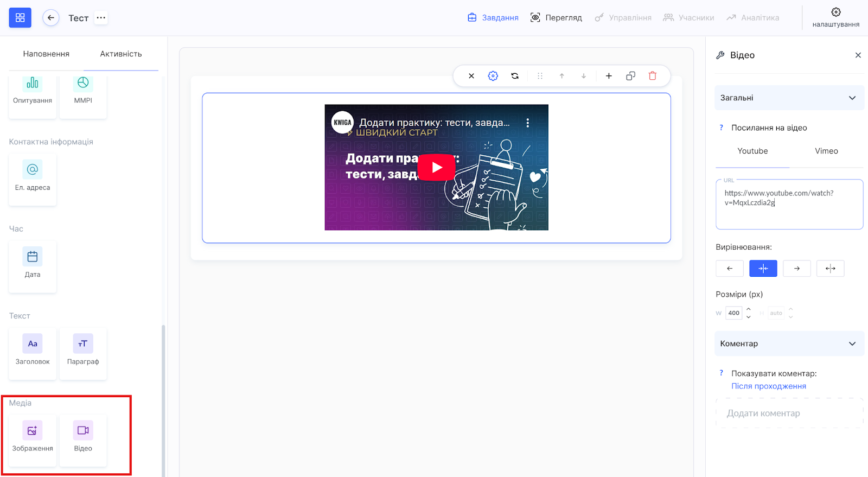The width and height of the screenshot is (868, 477).
Task: Click the refresh swap icon in toolbar
Action: point(515,76)
